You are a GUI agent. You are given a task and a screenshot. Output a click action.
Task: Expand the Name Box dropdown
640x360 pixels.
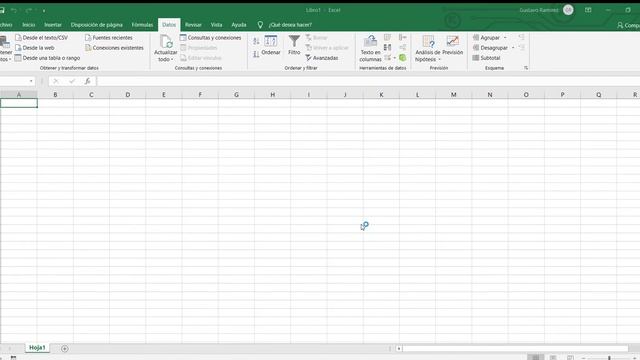(x=31, y=81)
